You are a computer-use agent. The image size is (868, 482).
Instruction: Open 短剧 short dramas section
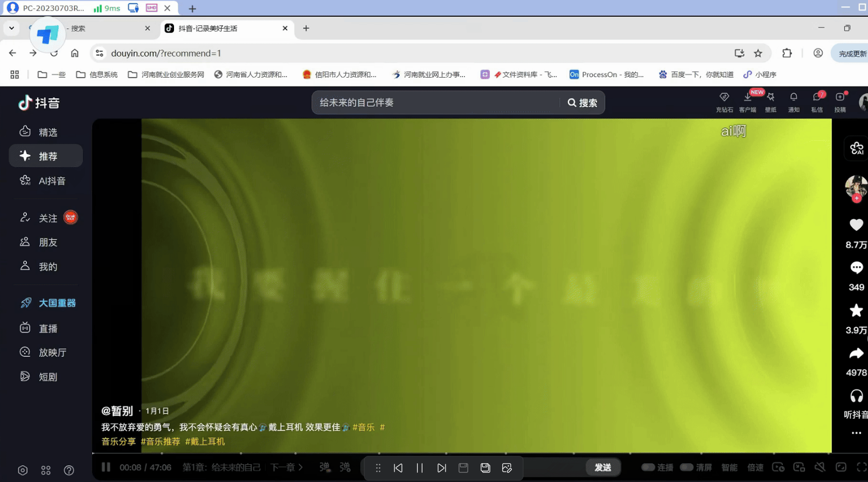pyautogui.click(x=46, y=377)
